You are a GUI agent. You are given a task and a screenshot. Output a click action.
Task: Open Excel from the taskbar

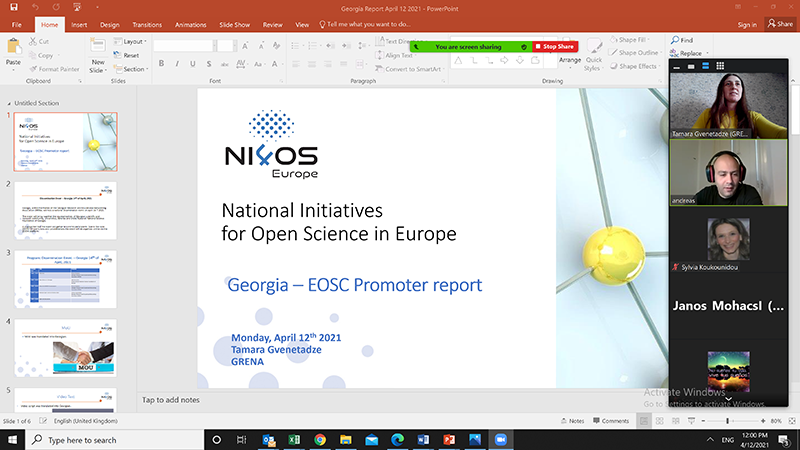coord(294,440)
